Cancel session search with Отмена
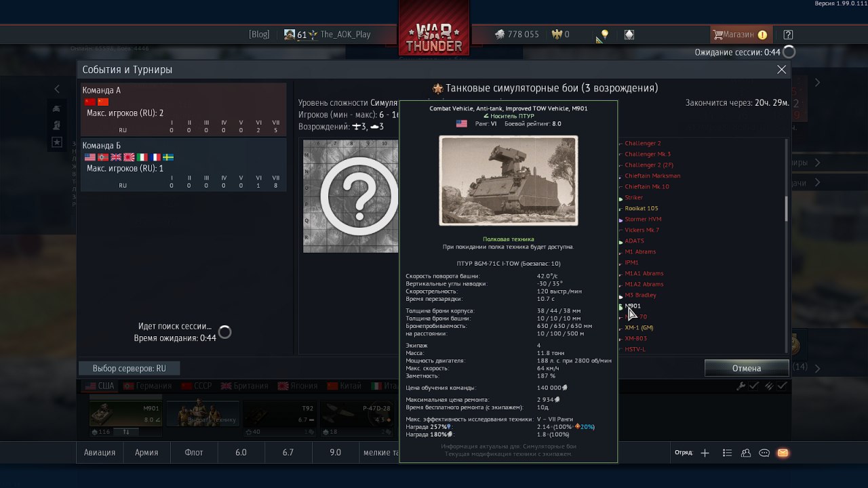The width and height of the screenshot is (868, 488). pos(747,368)
